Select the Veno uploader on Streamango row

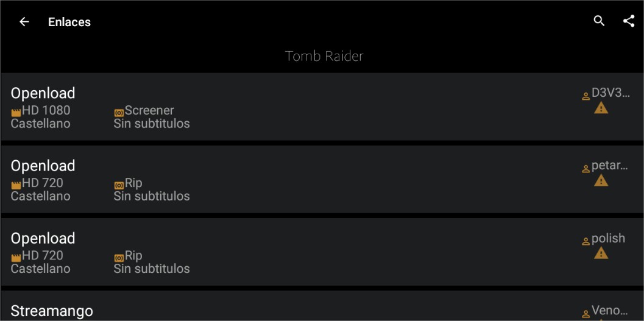[609, 311]
